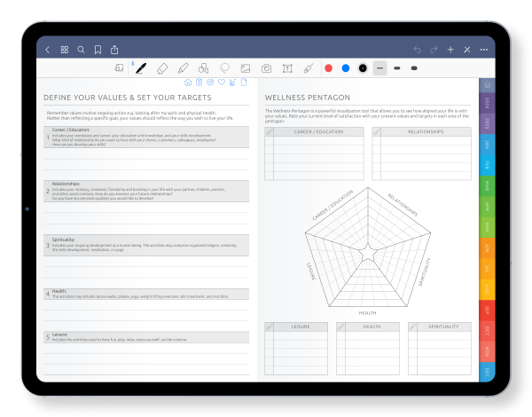Open the page thumbnails grid view
The image size is (532, 417).
coord(65,50)
